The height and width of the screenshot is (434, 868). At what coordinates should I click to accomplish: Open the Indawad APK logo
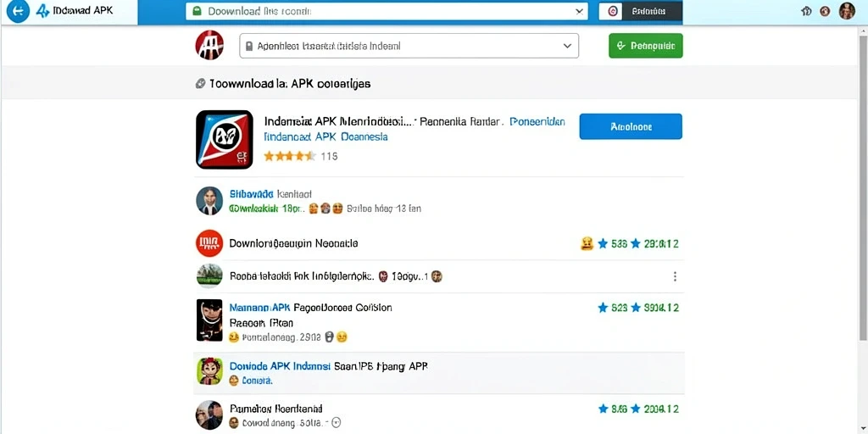point(42,11)
